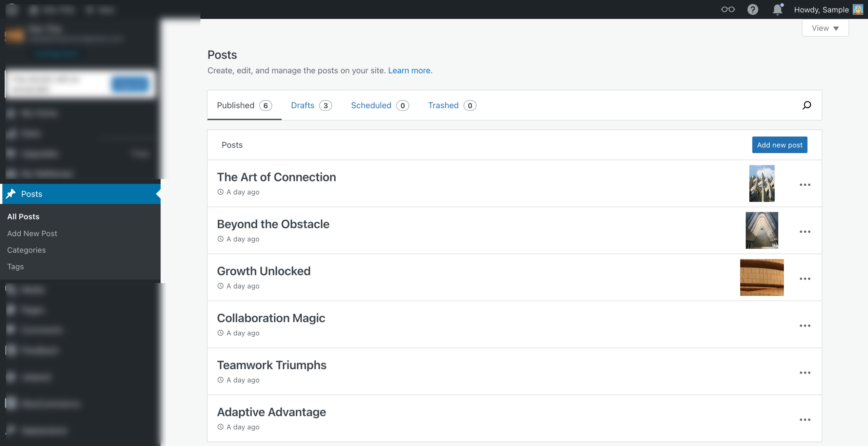Screen dimensions: 868x446
Task: Follow the Learn more link
Action: [409, 70]
